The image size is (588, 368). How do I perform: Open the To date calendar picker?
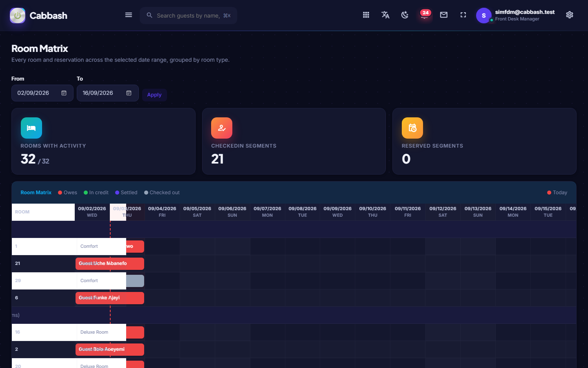129,93
